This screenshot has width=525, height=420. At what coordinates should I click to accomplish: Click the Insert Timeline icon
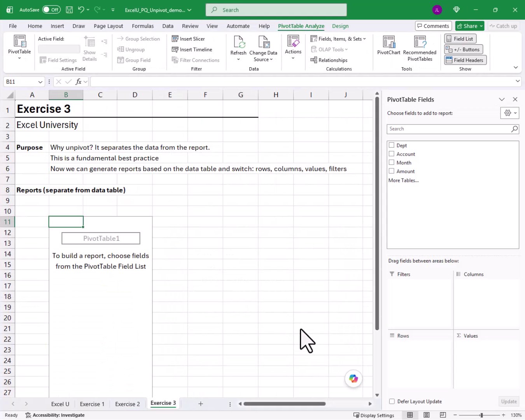175,49
